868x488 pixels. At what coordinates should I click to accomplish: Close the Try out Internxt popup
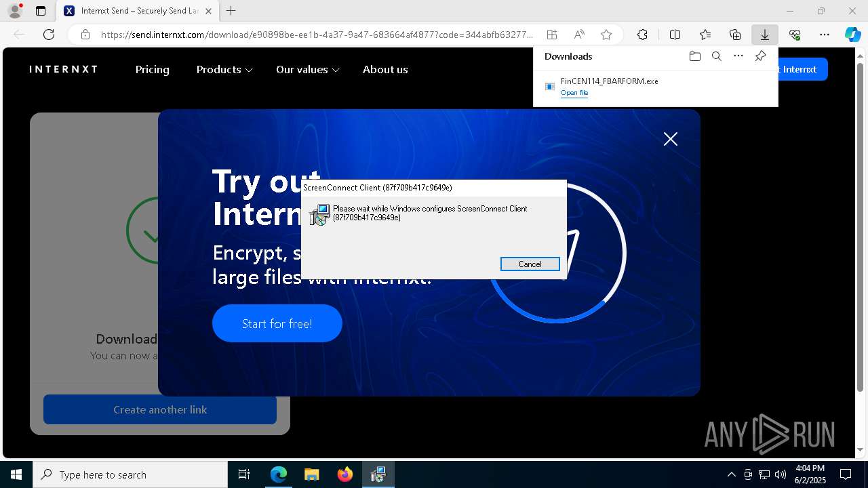click(x=671, y=139)
